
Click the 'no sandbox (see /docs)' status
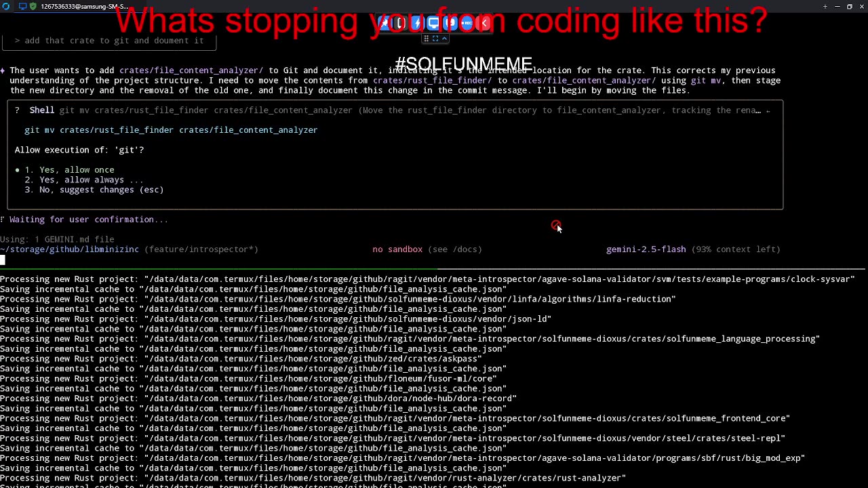click(427, 249)
